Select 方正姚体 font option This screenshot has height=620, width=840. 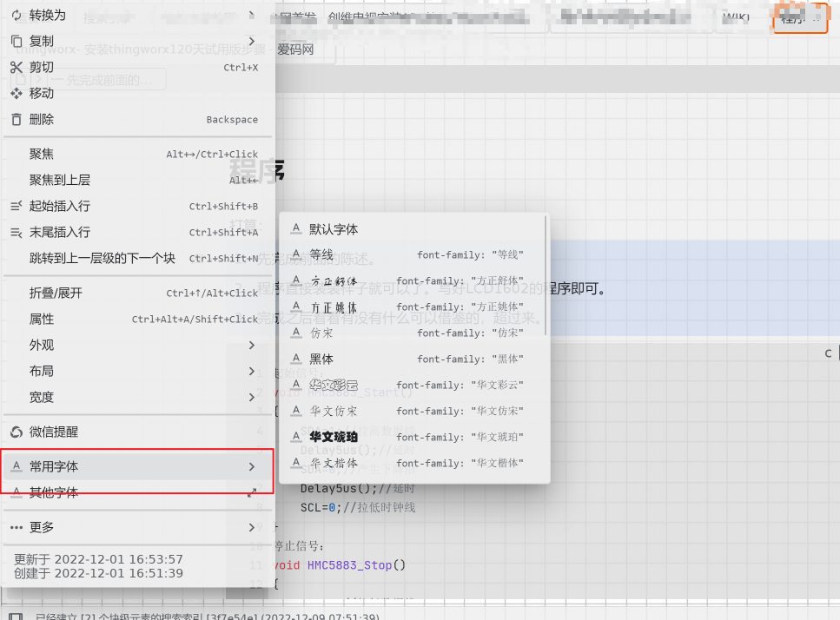click(412, 307)
